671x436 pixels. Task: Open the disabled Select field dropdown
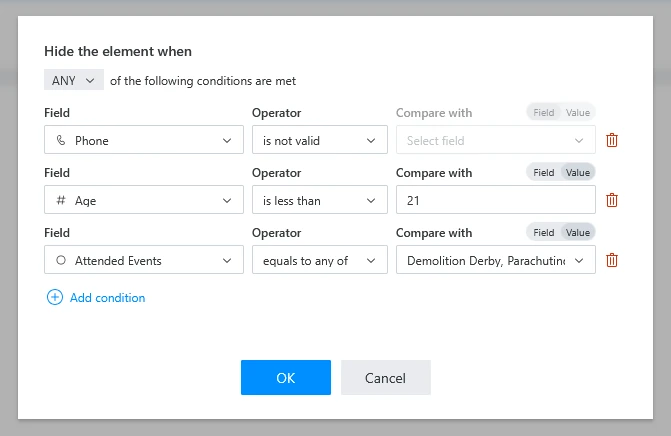click(496, 139)
